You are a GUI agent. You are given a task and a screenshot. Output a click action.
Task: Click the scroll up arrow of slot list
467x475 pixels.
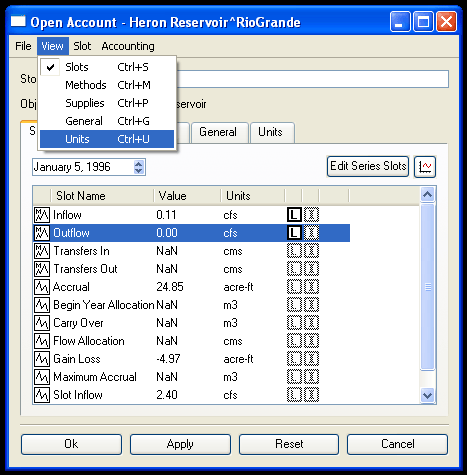pos(428,194)
